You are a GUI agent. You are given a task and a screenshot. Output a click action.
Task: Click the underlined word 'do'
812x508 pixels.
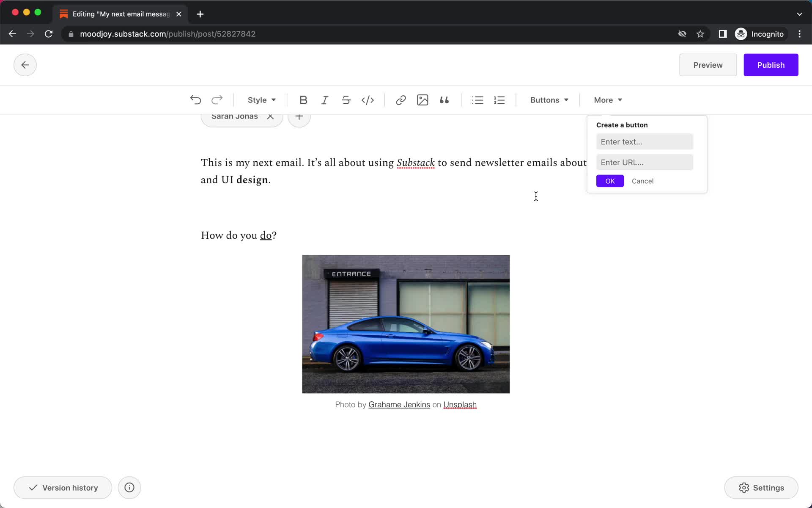[266, 235]
